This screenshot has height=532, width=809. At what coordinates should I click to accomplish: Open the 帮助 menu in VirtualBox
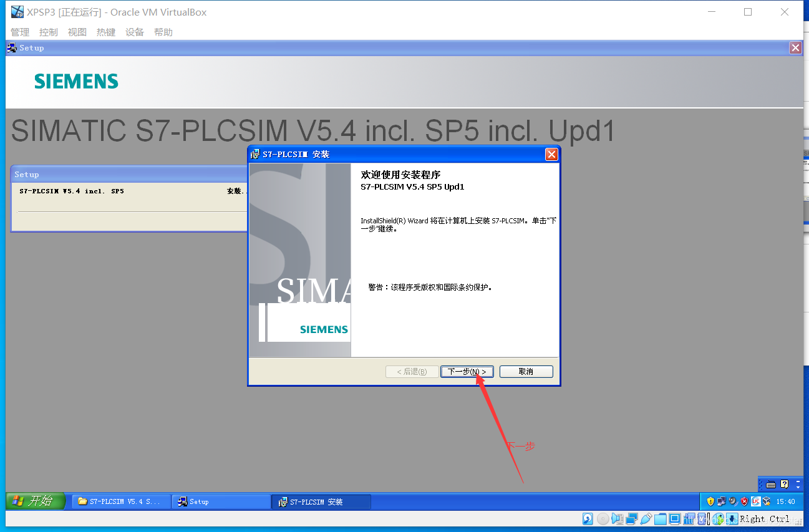pos(163,32)
